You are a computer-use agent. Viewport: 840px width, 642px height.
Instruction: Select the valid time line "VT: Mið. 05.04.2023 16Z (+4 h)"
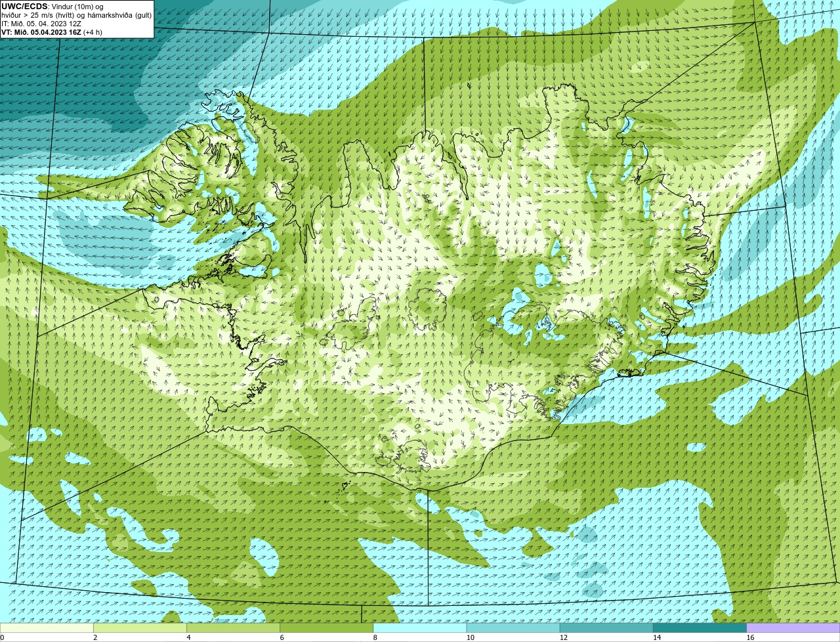(52, 32)
